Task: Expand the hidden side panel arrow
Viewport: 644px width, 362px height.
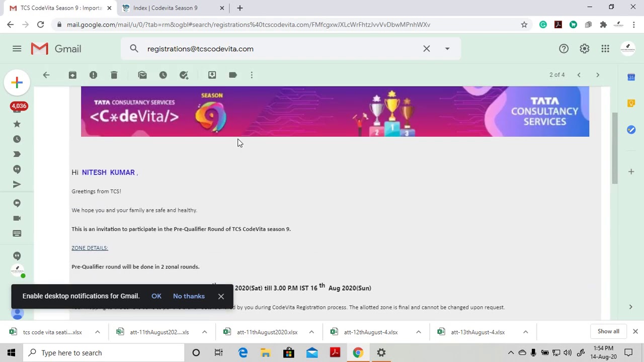Action: tap(631, 307)
